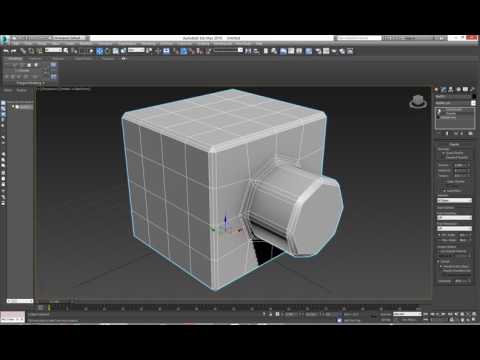Open the Modeling ribbon tab
Image resolution: width=480 pixels, height=360 pixels.
coord(14,59)
